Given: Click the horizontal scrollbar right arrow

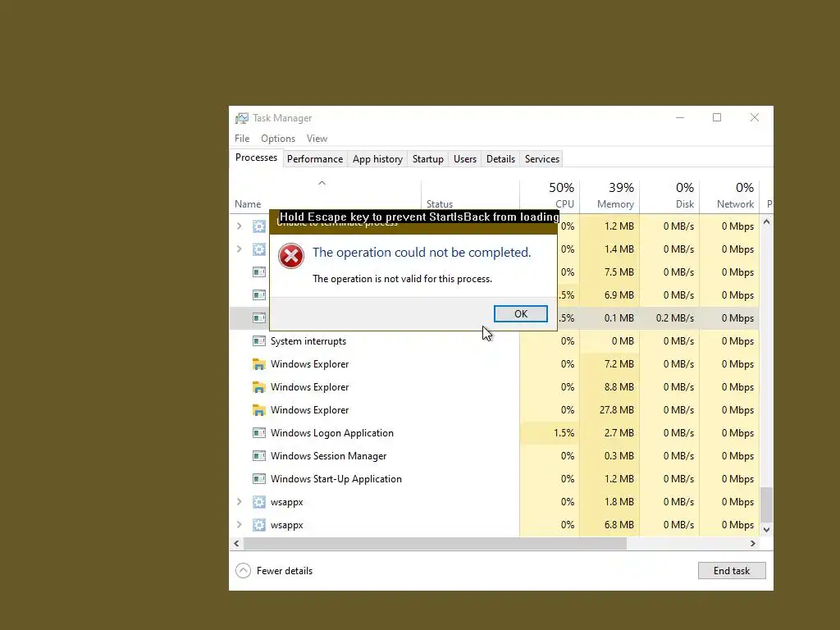Looking at the screenshot, I should [753, 543].
